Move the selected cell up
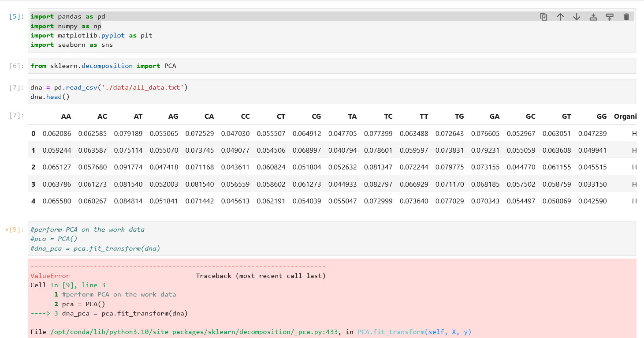This screenshot has width=644, height=338. [560, 16]
